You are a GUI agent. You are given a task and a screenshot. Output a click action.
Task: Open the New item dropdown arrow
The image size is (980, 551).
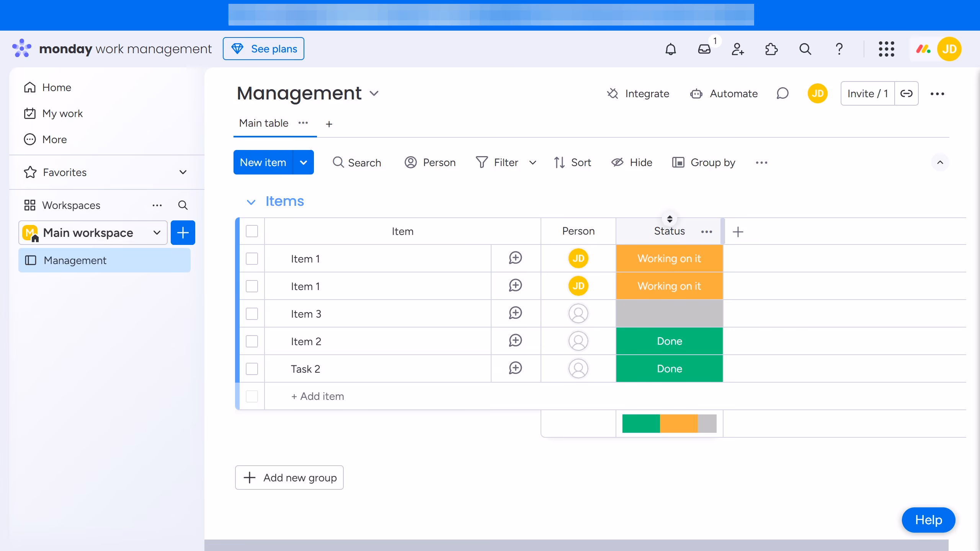coord(304,162)
